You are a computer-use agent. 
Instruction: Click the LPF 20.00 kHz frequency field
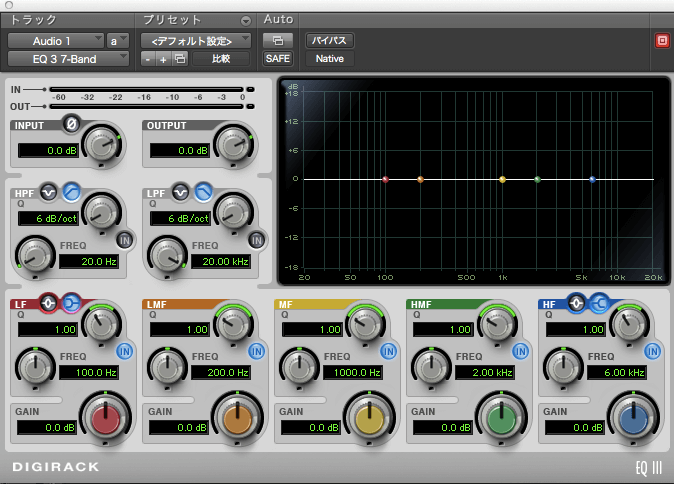221,261
